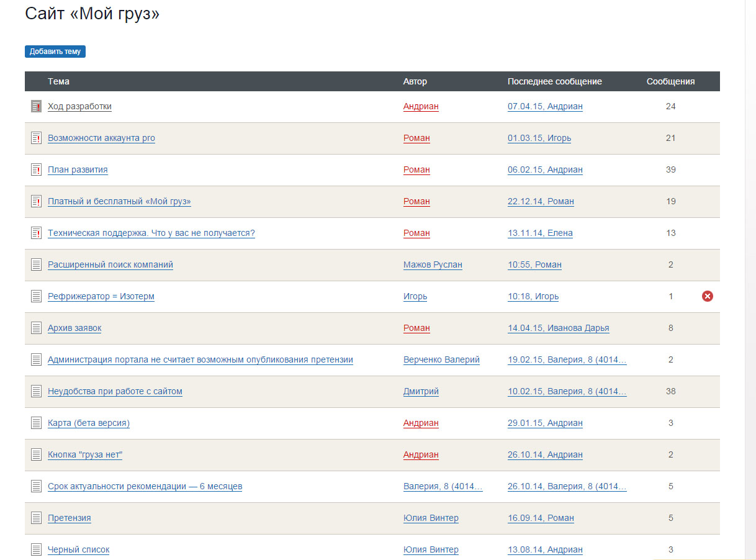756x560 pixels.
Task: Click pinned icon beside Возможности аккаунта pro
Action: tap(36, 138)
